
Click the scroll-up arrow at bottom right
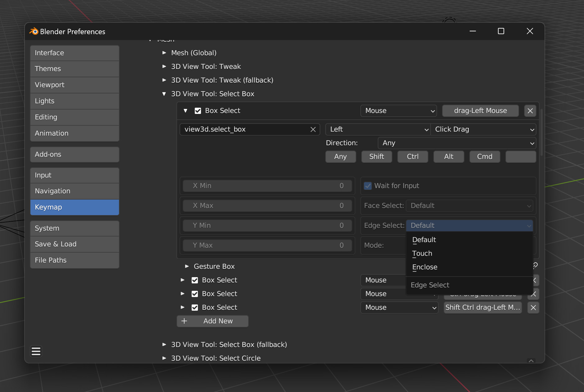531,361
